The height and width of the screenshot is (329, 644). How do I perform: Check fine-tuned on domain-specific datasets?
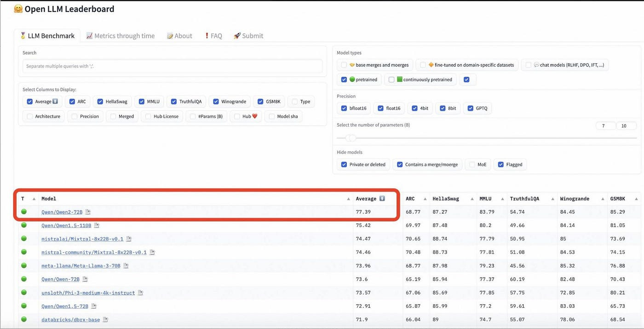tap(423, 65)
